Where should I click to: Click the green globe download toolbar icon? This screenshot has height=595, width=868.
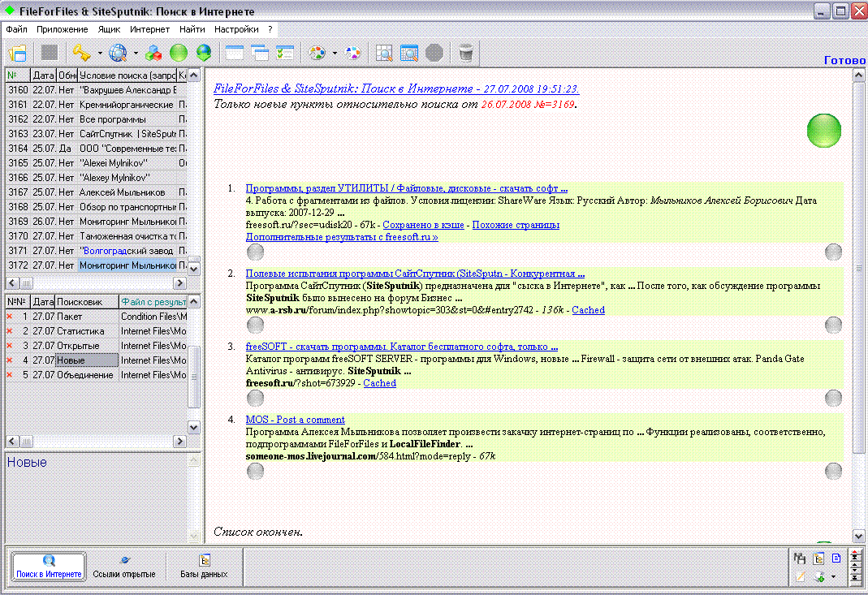click(204, 52)
